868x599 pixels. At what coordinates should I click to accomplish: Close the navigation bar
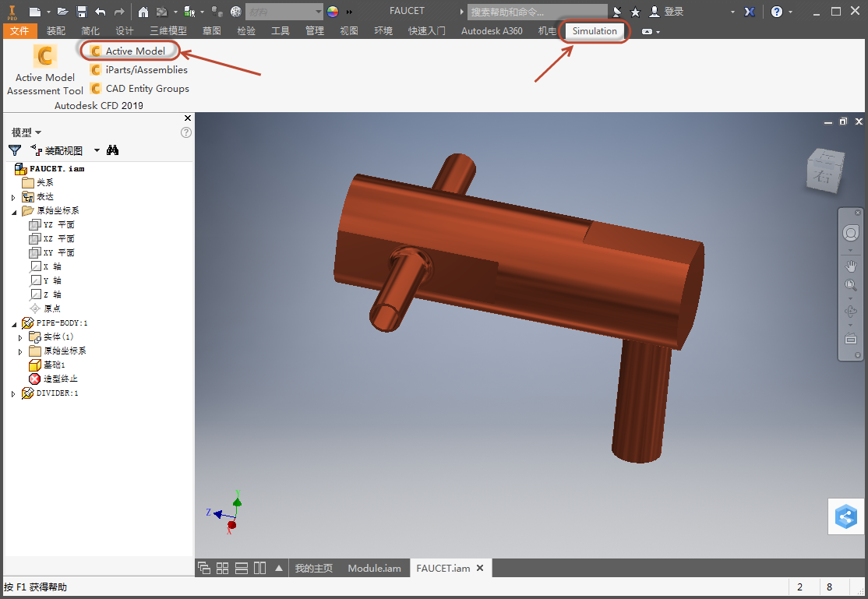click(x=858, y=213)
